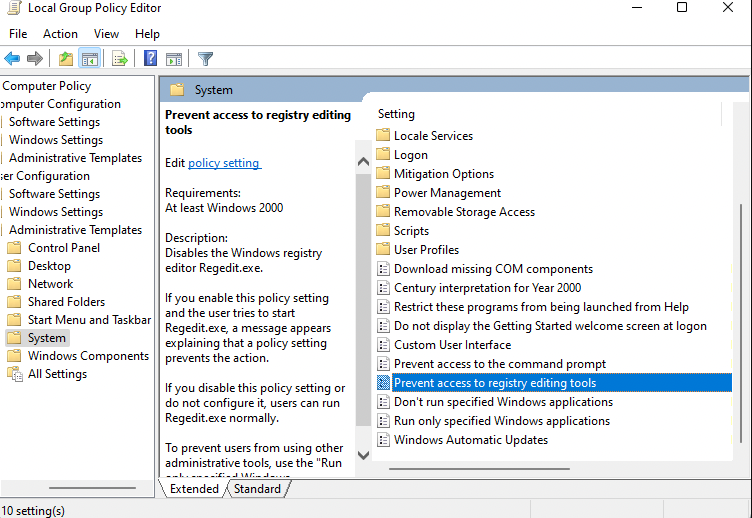Click the app icon in the title bar

(x=14, y=8)
